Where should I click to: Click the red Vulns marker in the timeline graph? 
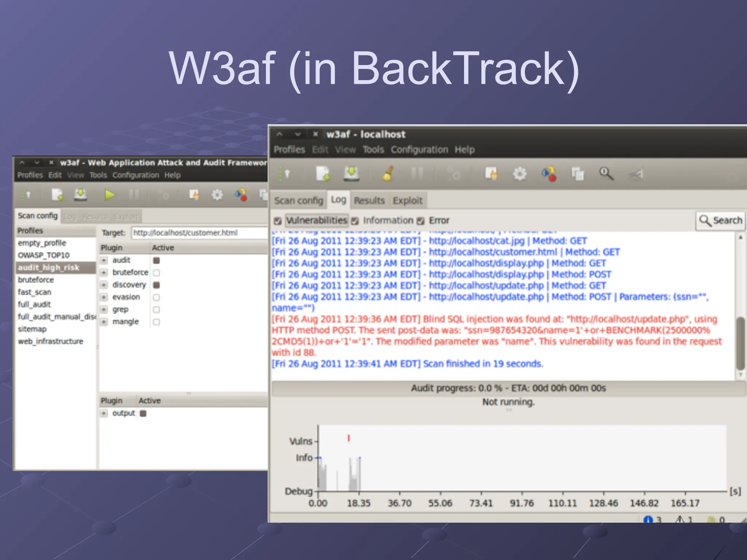coord(349,438)
